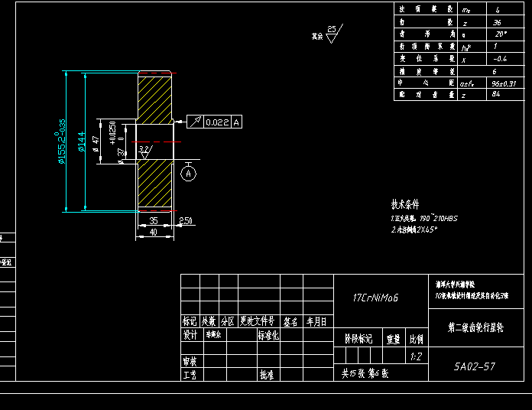Image resolution: width=532 pixels, height=410 pixels.
Task: Select the 25 surface roughness symbol at top
Action: click(334, 34)
